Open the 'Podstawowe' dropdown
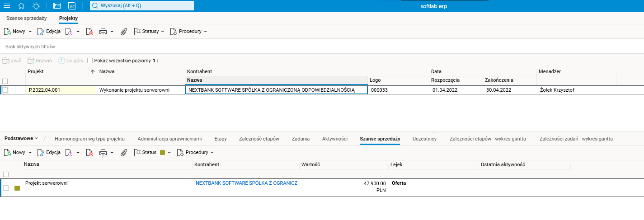Screen dimensions: 644x220 tap(21, 138)
